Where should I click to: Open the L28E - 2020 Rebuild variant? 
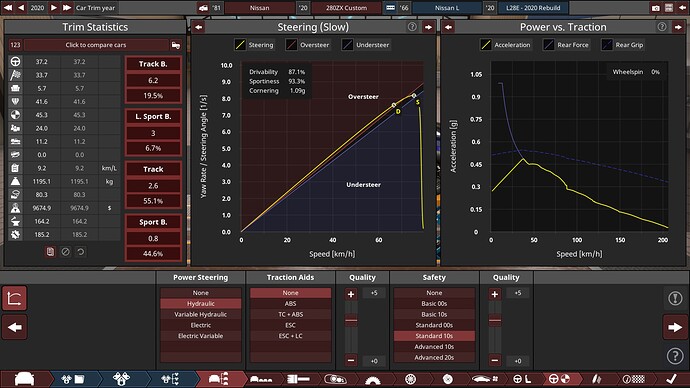click(533, 8)
